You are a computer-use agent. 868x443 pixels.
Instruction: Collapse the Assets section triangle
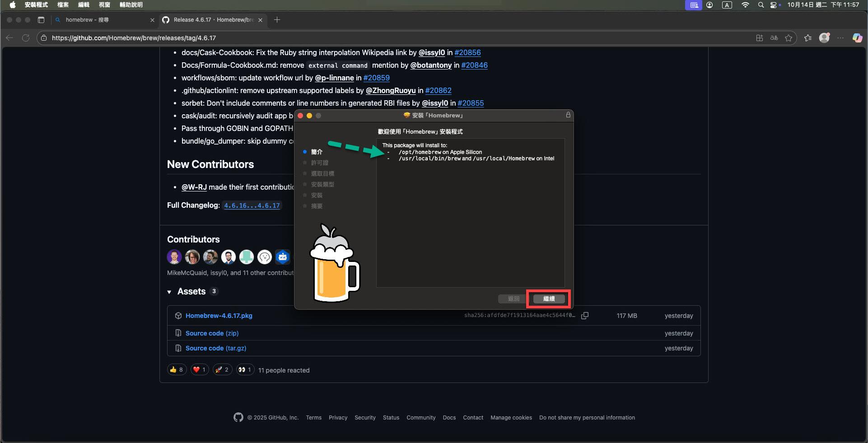[x=169, y=292]
